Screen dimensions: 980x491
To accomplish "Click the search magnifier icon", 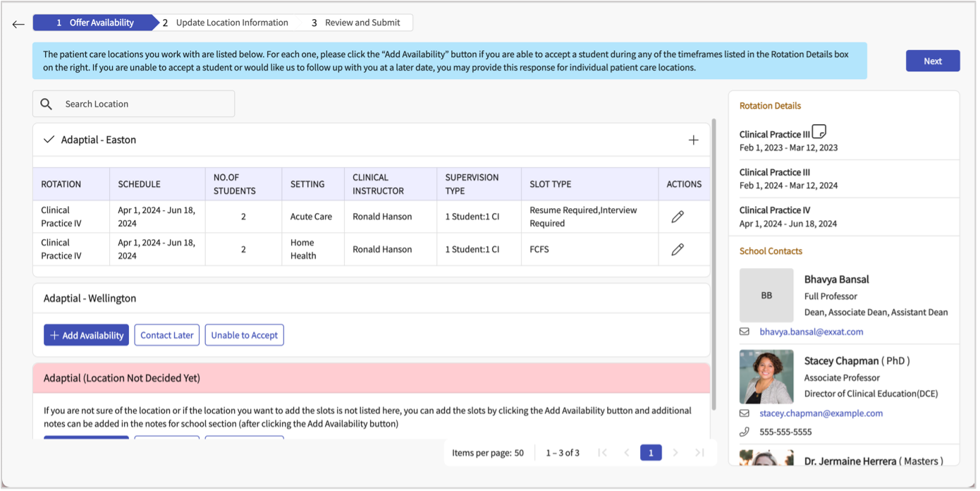I will [47, 104].
